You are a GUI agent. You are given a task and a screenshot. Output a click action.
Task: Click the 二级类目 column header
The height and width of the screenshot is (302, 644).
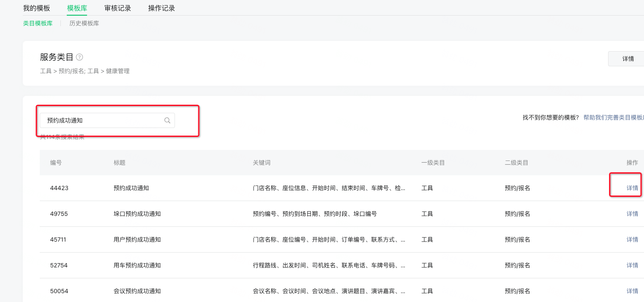516,163
